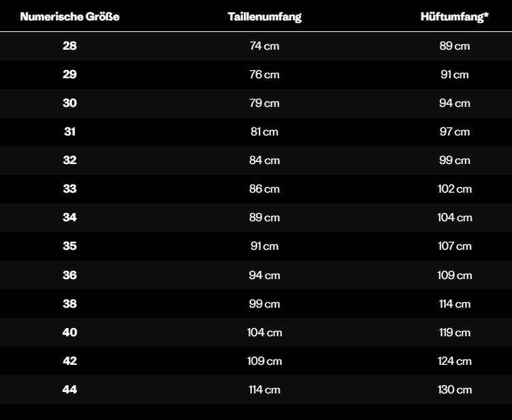This screenshot has height=420, width=512.
Task: Select the size 44 row label
Action: coord(70,390)
